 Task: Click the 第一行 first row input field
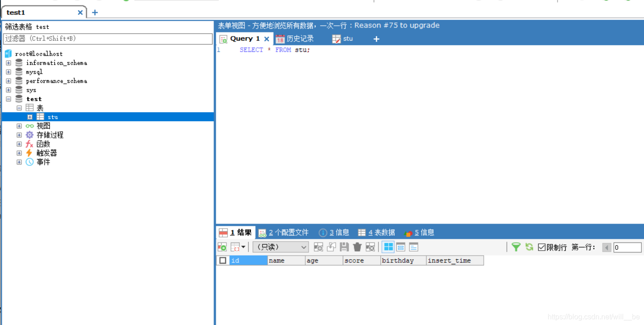point(627,247)
